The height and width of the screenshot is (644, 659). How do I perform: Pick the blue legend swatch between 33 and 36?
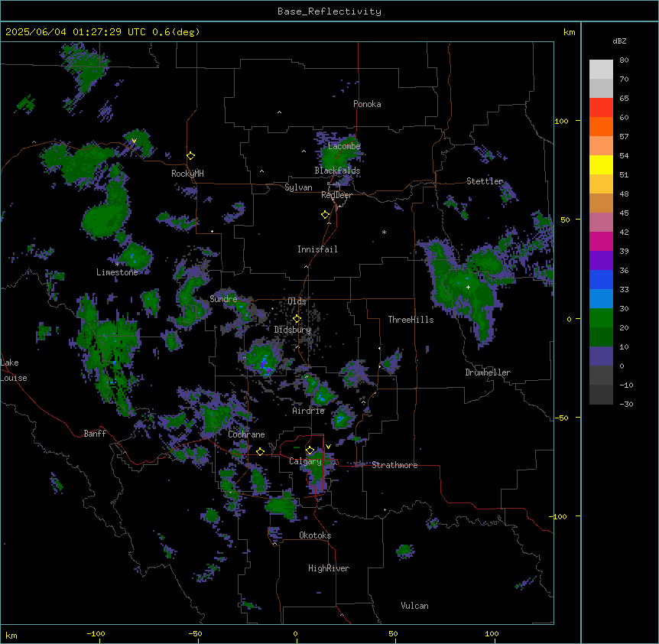click(601, 280)
